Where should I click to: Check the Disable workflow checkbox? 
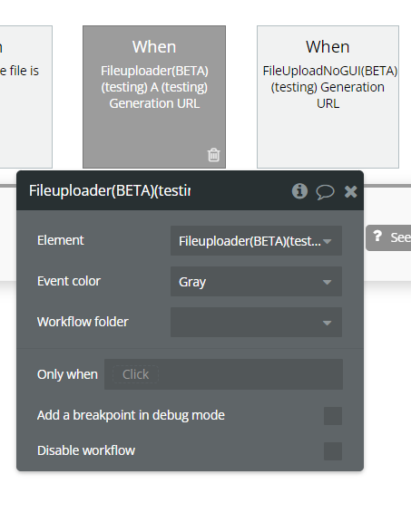click(x=333, y=451)
